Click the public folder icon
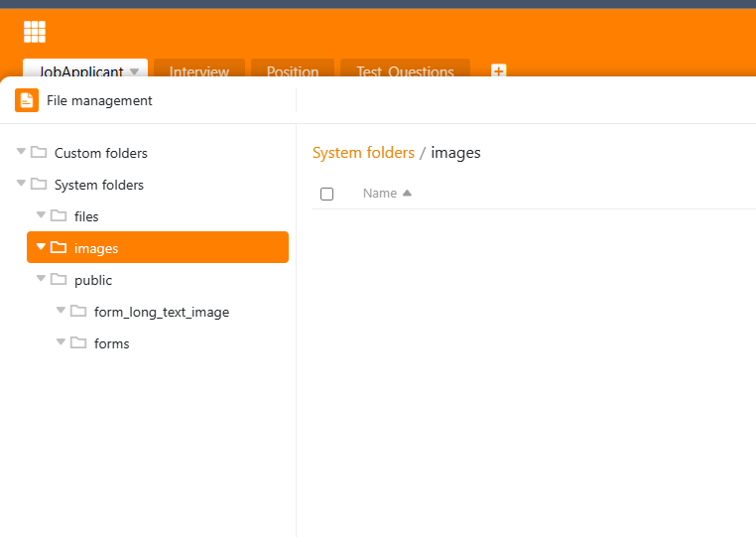Viewport: 756px width, 537px height. click(59, 280)
